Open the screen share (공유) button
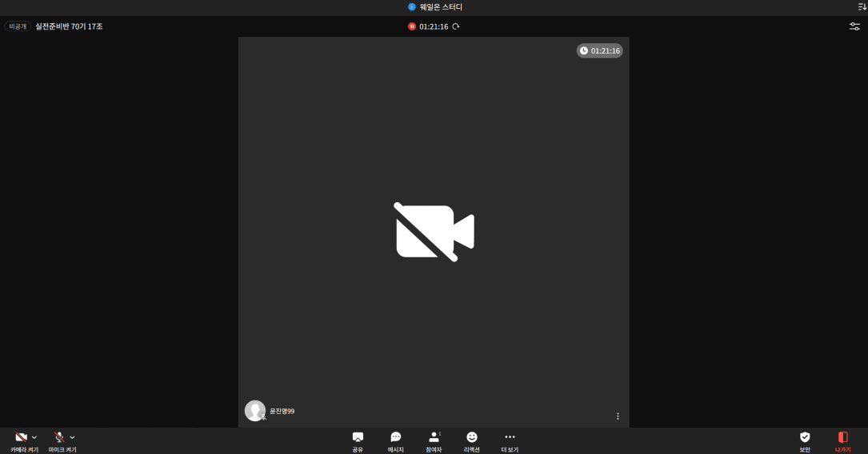 click(x=358, y=442)
